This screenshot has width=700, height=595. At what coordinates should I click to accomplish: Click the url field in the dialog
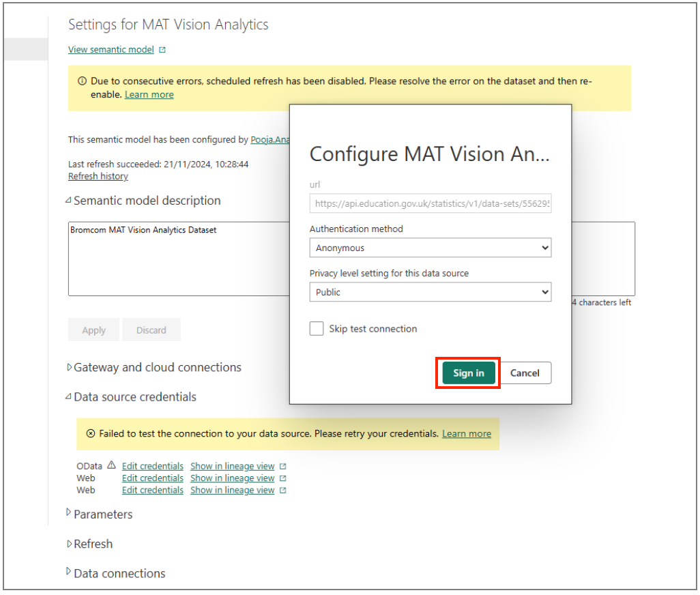[x=431, y=203]
